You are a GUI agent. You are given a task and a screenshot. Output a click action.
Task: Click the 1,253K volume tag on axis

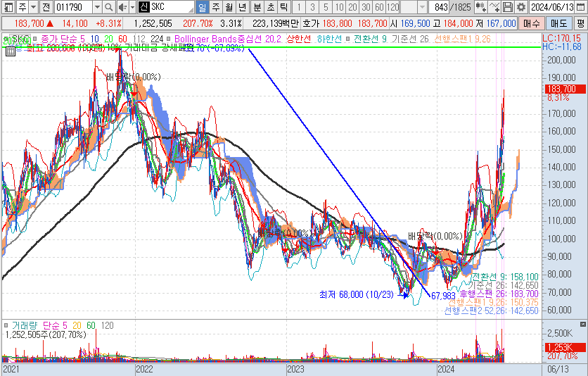pos(565,346)
